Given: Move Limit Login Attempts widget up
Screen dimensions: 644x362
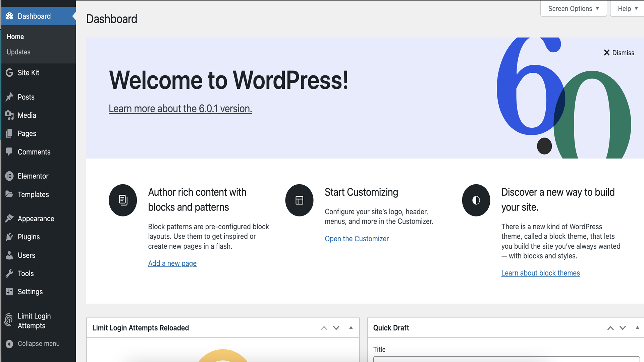Looking at the screenshot, I should tap(324, 328).
